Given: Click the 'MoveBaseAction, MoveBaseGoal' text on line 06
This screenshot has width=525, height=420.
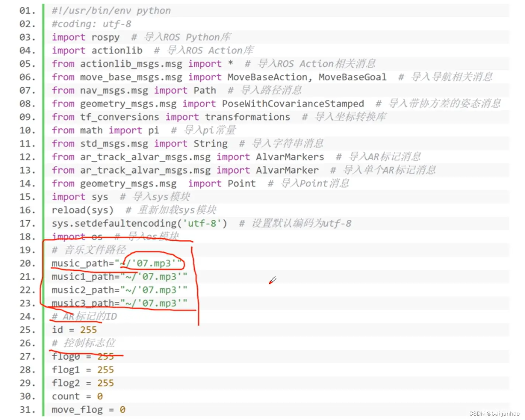Looking at the screenshot, I should (x=307, y=77).
